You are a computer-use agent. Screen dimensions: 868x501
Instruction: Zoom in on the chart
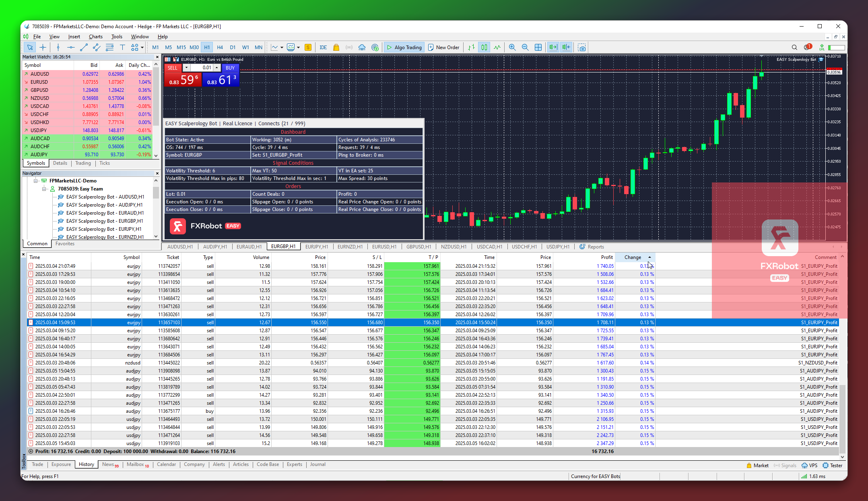click(x=512, y=48)
